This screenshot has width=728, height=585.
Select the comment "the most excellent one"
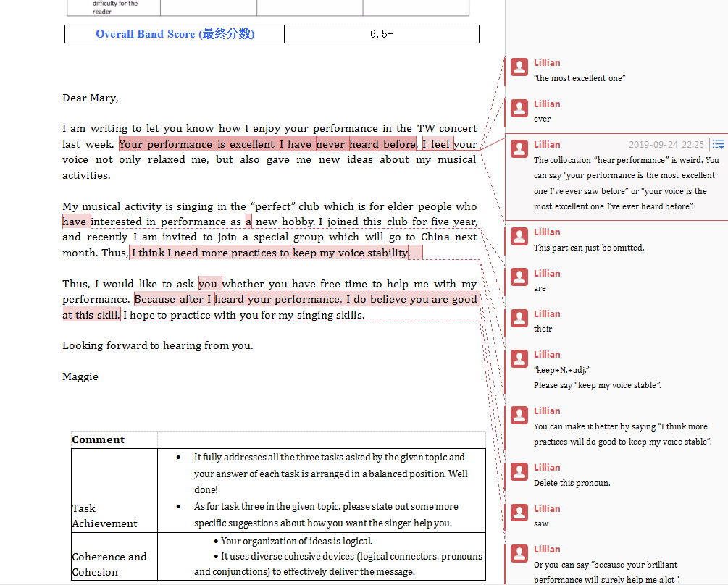pyautogui.click(x=580, y=78)
